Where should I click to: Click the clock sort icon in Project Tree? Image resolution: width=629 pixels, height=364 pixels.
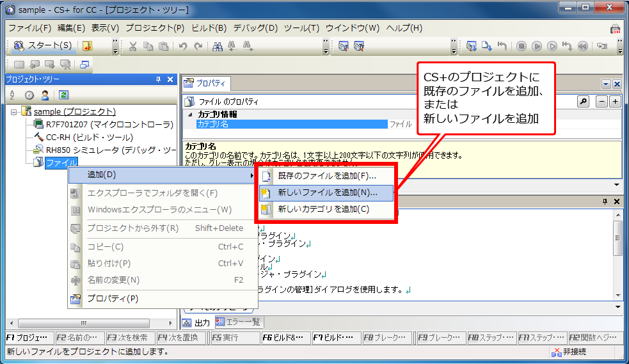(29, 95)
